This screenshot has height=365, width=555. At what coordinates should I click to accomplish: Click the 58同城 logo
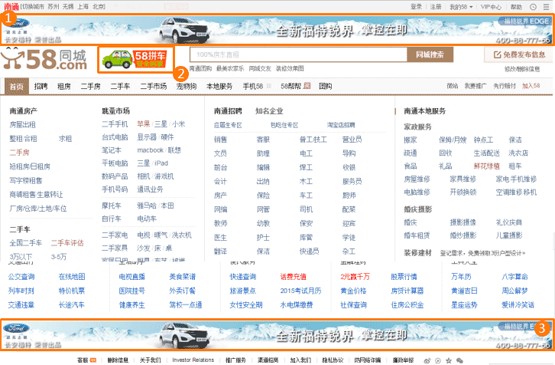45,59
